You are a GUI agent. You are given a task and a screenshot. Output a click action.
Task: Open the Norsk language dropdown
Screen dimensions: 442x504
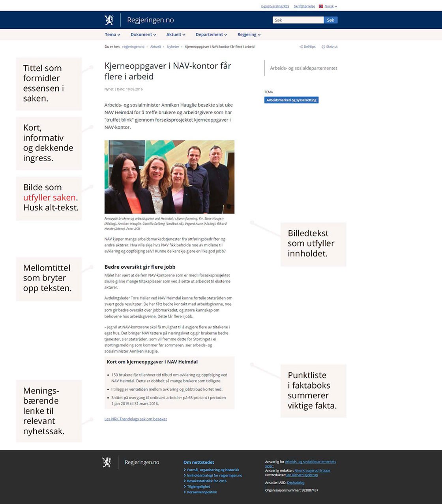[331, 6]
